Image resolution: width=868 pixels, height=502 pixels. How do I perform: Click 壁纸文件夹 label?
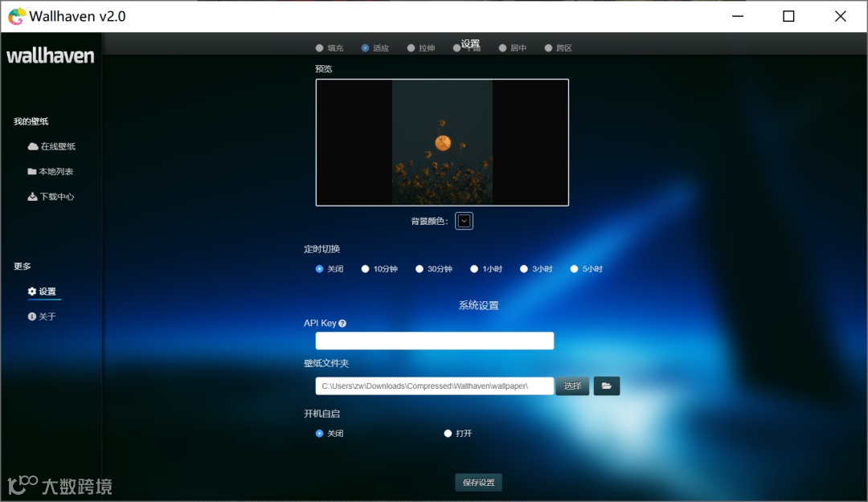[x=326, y=364]
